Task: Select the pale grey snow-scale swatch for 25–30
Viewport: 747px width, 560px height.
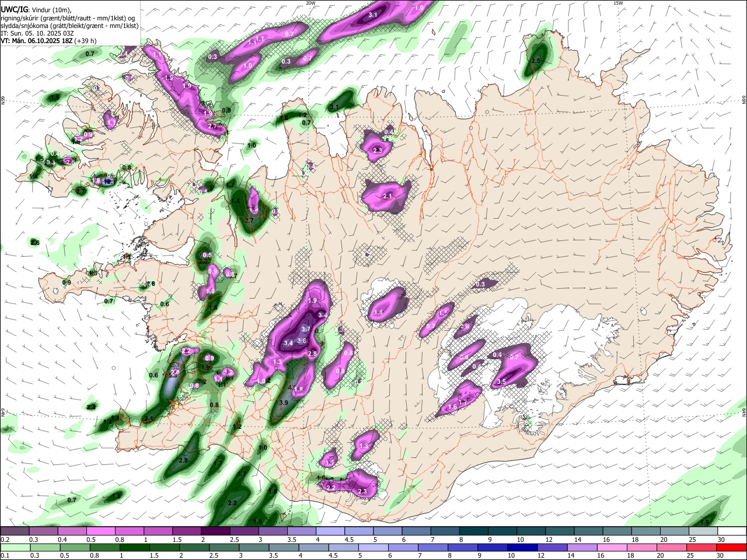Action: point(704,531)
